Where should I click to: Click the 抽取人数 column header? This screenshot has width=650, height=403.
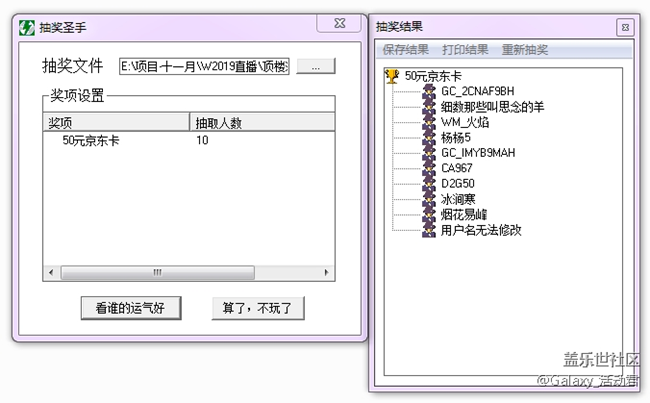coord(262,123)
